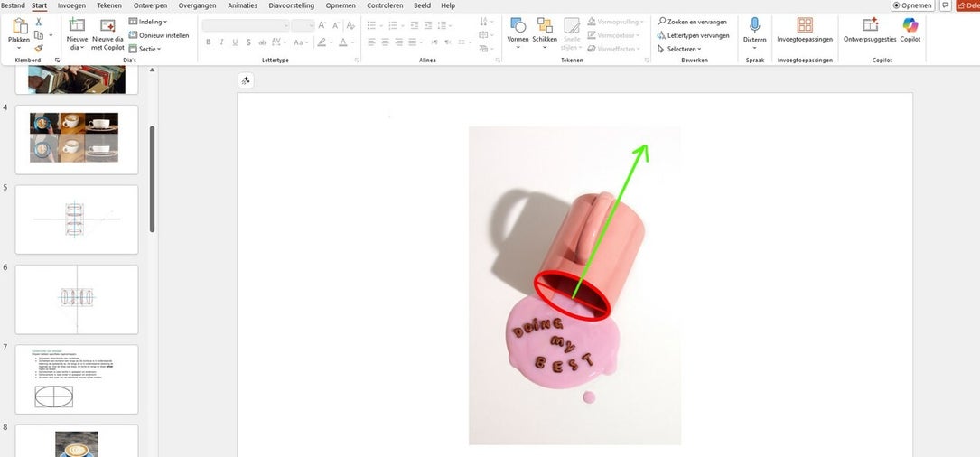Click the slide panel vertical scrollbar
This screenshot has height=457, width=980.
(152, 179)
